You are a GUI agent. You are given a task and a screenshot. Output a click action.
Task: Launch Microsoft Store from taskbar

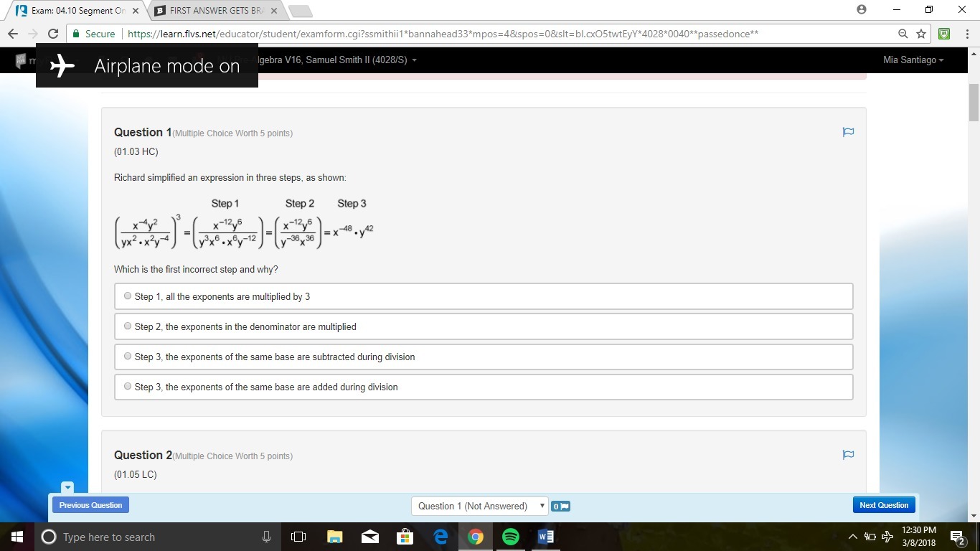pyautogui.click(x=405, y=537)
